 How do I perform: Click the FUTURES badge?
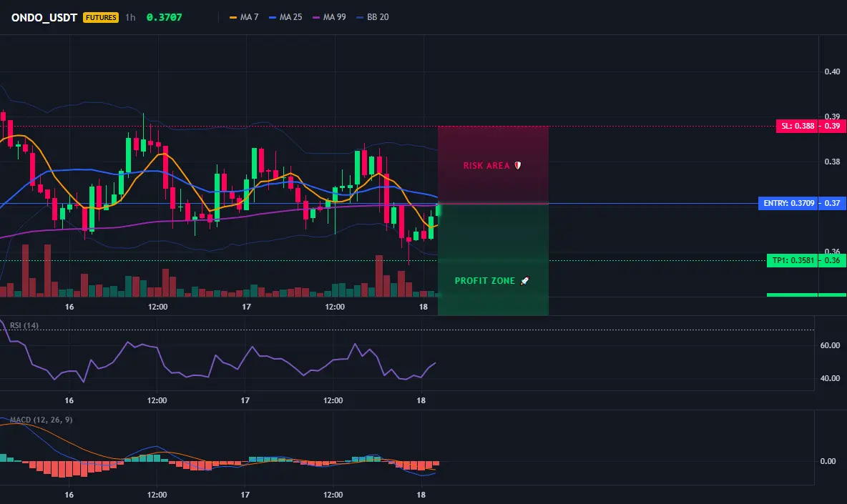click(x=101, y=17)
